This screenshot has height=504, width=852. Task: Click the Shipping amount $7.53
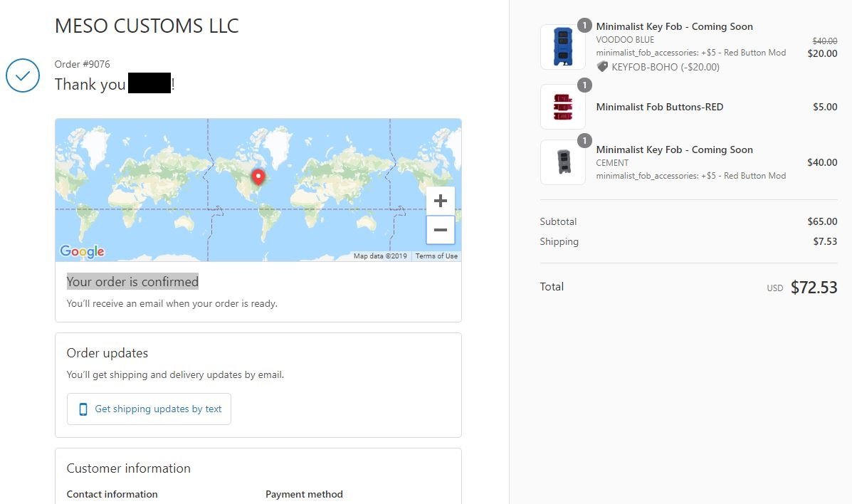825,241
